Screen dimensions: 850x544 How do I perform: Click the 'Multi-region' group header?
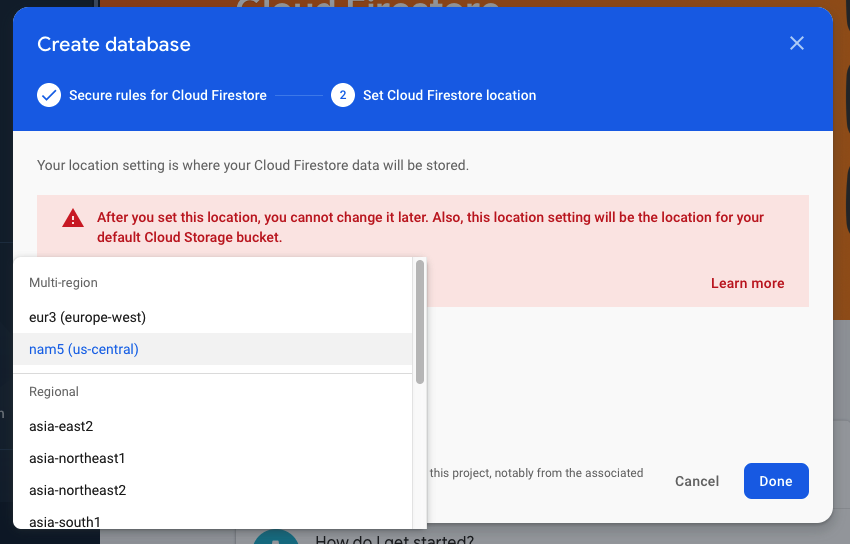[x=63, y=283]
